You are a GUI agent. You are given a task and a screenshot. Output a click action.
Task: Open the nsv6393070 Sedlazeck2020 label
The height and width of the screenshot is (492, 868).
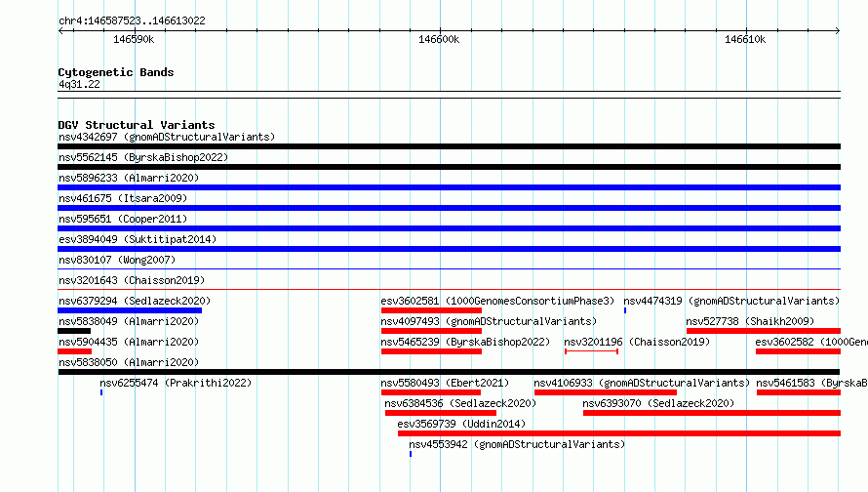click(x=658, y=403)
